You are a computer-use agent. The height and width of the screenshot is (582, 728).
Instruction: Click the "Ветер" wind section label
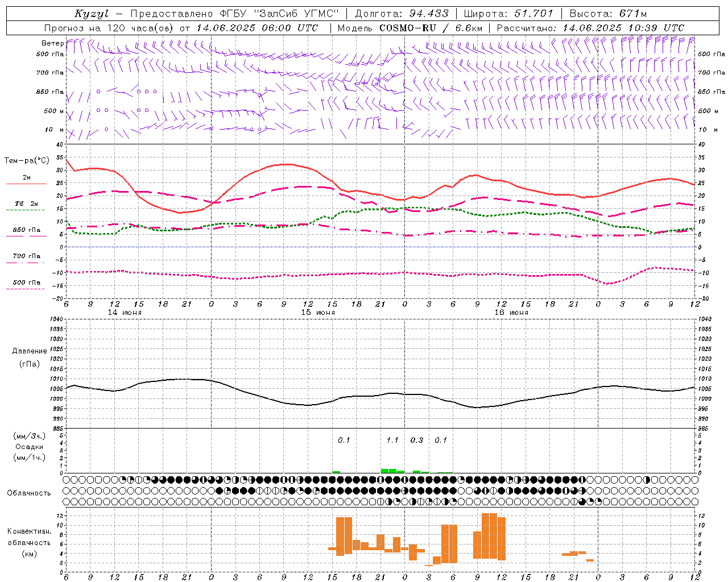click(52, 43)
